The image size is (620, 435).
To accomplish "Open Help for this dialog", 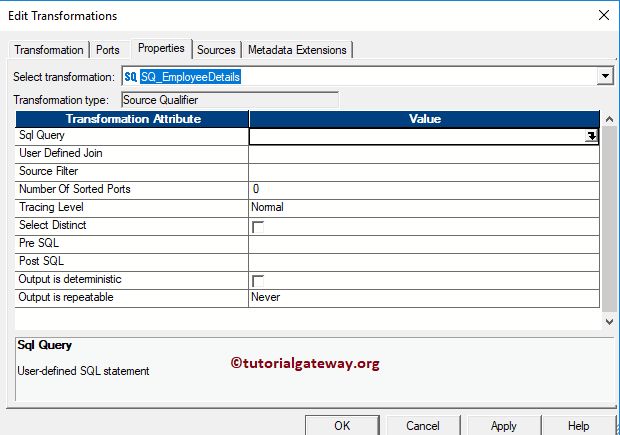I will click(x=578, y=426).
